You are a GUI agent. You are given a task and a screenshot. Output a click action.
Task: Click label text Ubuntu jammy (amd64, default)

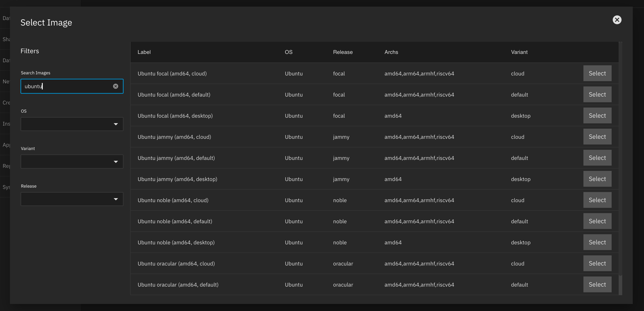pos(176,158)
